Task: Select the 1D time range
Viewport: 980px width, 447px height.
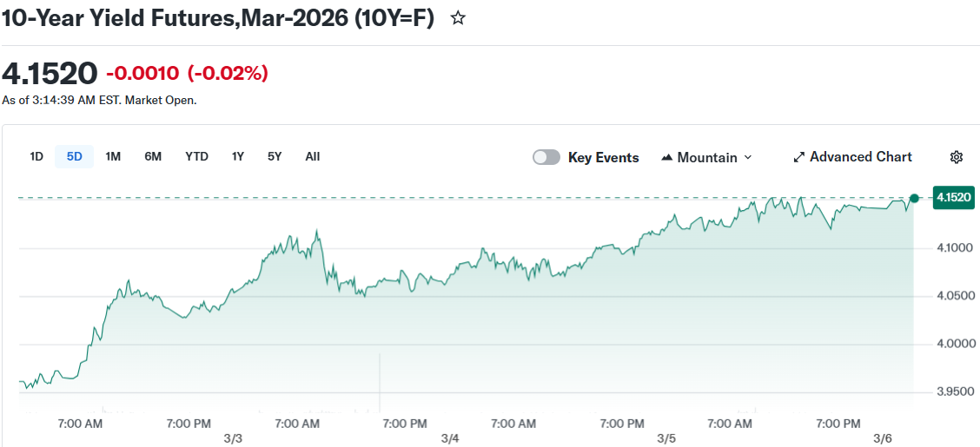Action: 36,156
